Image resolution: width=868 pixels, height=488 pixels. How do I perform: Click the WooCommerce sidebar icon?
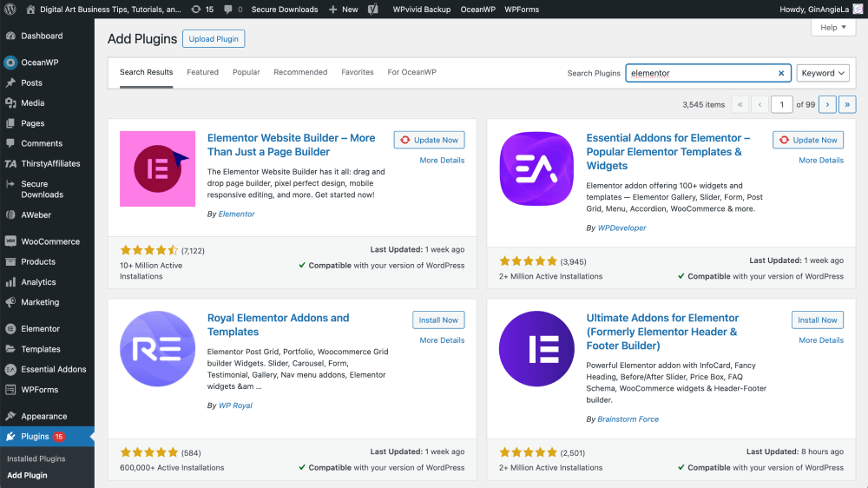[10, 241]
